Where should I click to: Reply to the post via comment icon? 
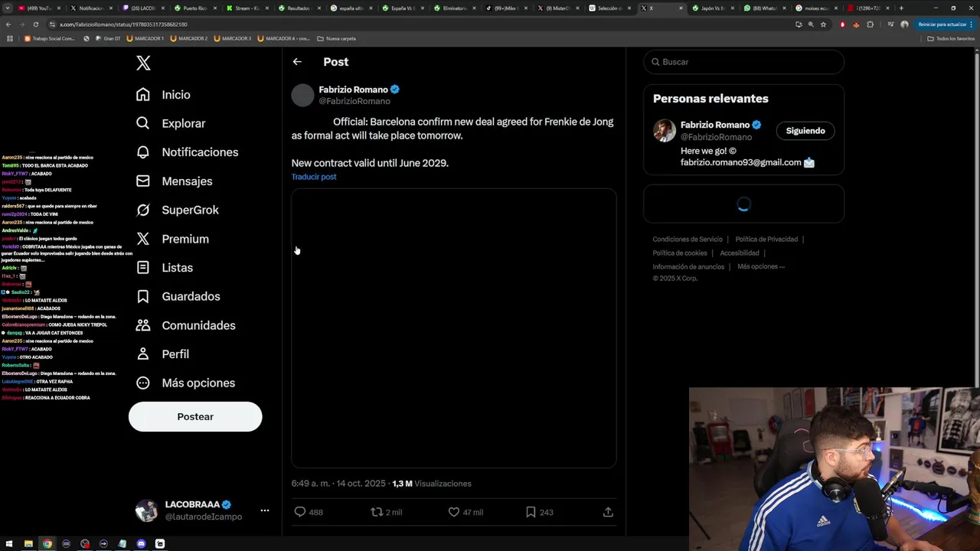tap(300, 512)
